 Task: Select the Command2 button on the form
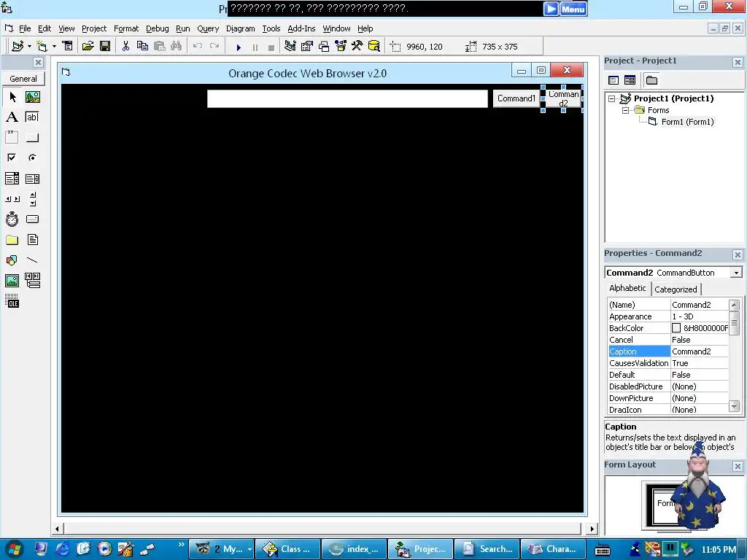click(563, 98)
